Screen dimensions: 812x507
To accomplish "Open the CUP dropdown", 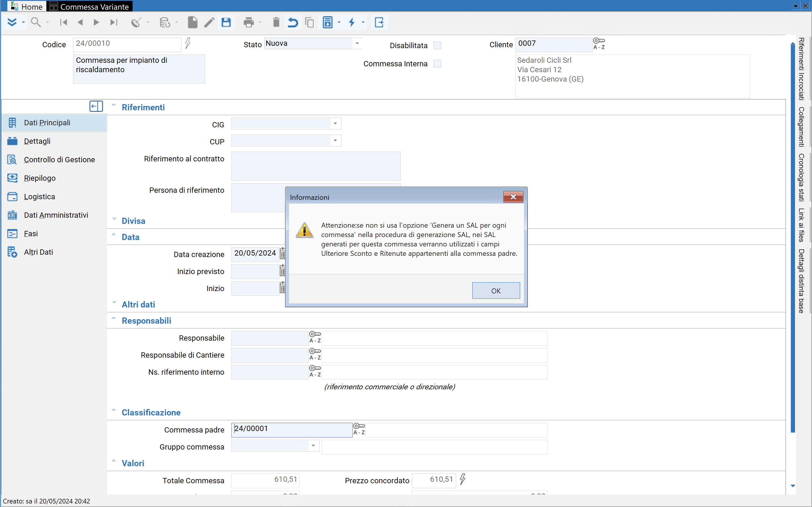I will point(335,141).
